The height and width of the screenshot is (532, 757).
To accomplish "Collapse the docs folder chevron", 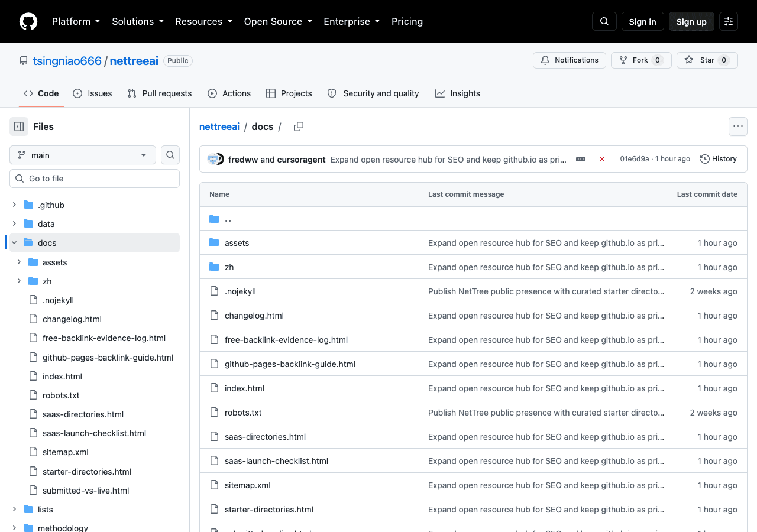I will tap(14, 243).
